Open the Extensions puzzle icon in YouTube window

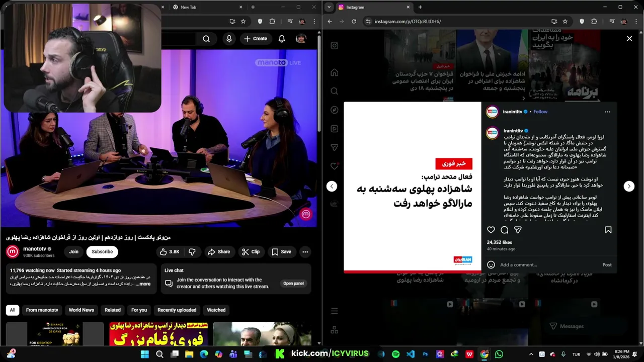[272, 22]
